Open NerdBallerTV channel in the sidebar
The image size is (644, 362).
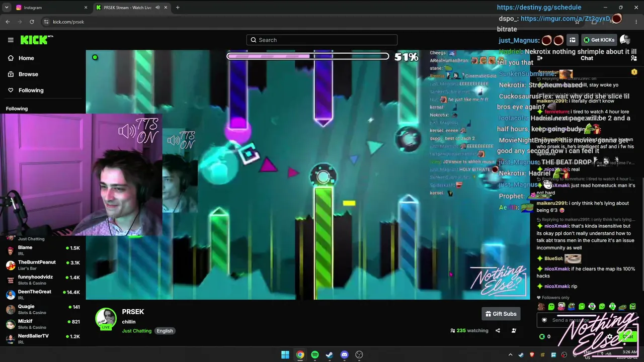pyautogui.click(x=43, y=338)
